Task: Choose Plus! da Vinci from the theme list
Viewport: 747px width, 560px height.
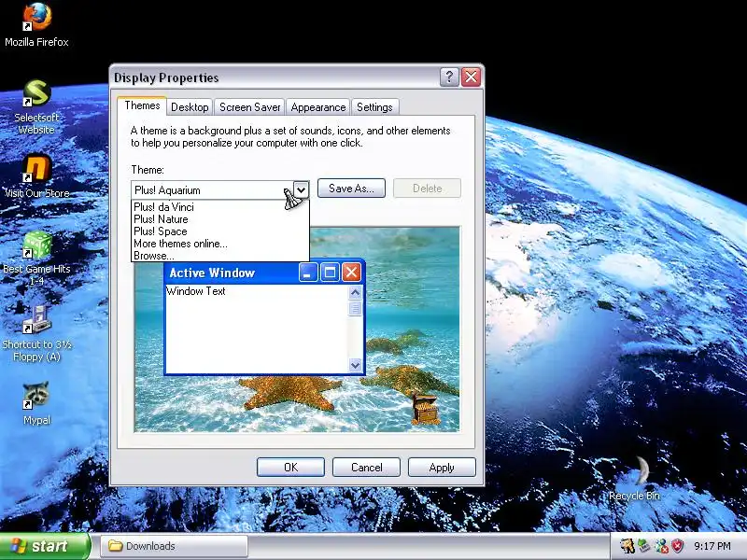Action: 220,207
